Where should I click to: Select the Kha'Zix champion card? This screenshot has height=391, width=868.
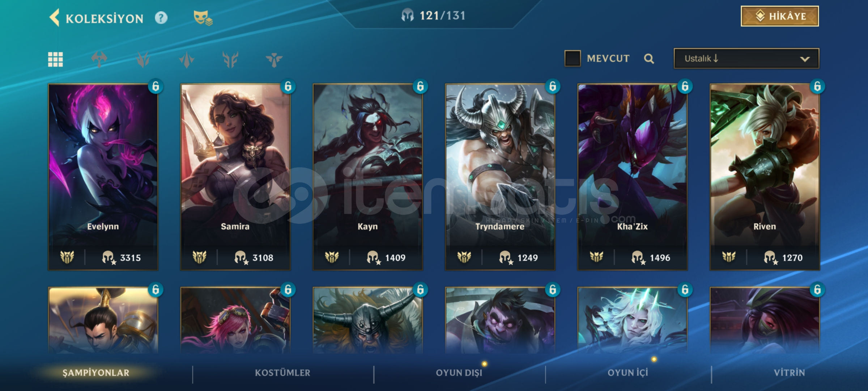(633, 177)
